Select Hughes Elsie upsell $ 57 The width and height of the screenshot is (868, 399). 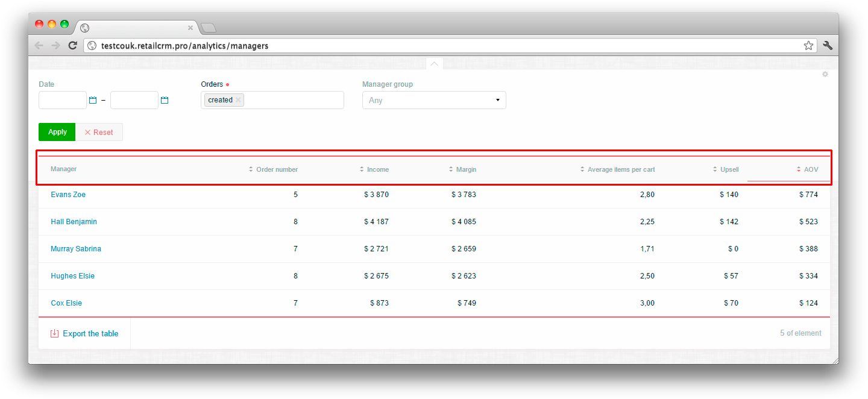[731, 276]
